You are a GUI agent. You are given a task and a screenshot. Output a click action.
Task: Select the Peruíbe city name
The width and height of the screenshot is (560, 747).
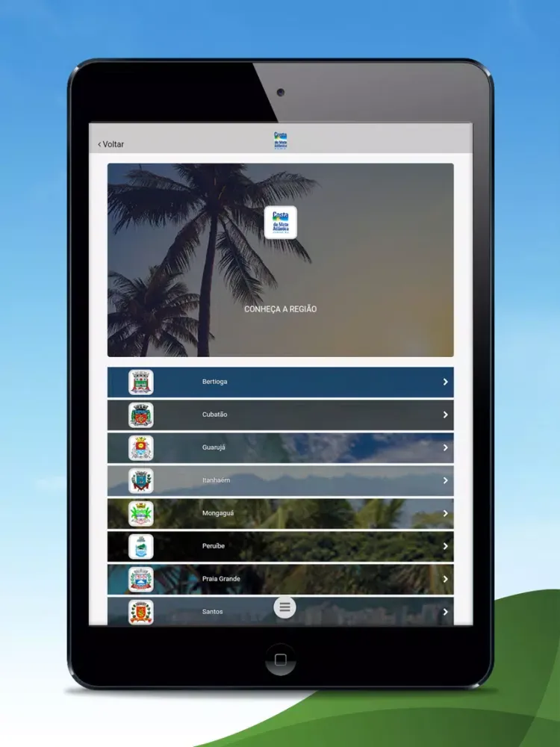pyautogui.click(x=214, y=546)
